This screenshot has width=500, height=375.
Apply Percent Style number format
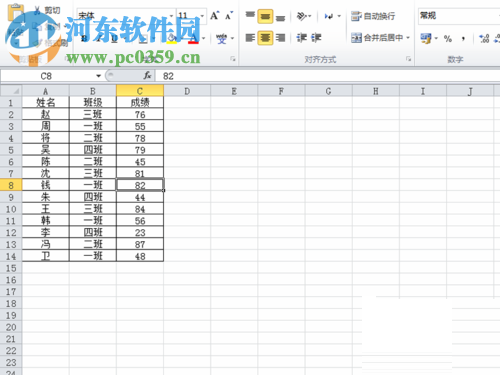tap(448, 39)
